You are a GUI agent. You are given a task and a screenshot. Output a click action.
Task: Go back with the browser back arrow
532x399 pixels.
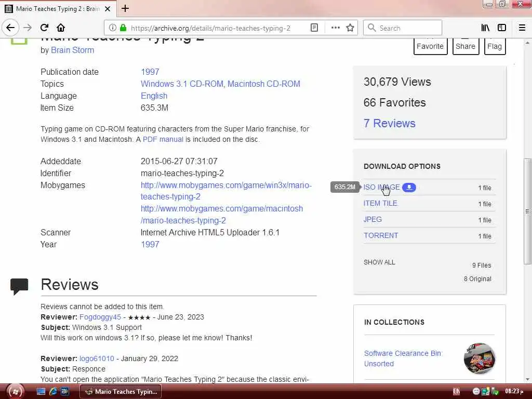tap(10, 28)
